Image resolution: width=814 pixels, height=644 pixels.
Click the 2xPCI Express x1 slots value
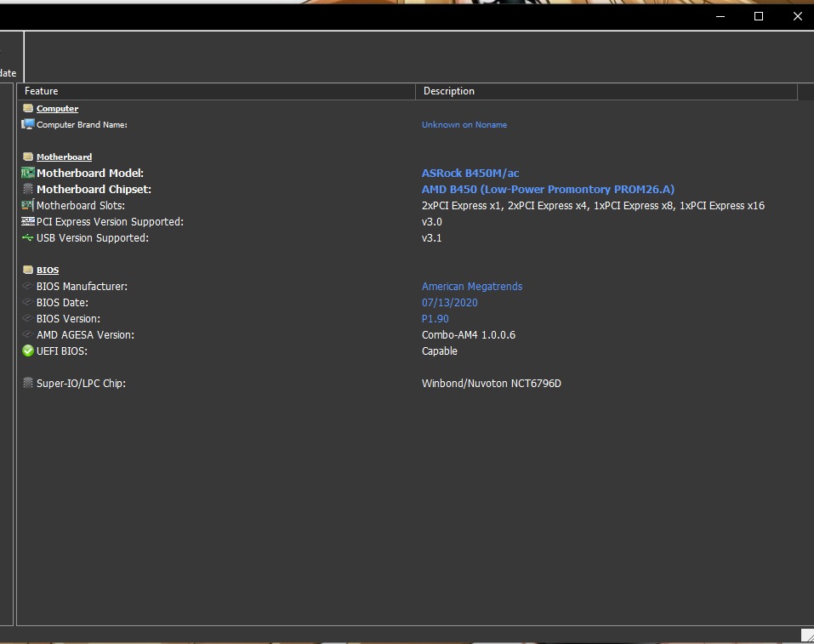point(593,206)
